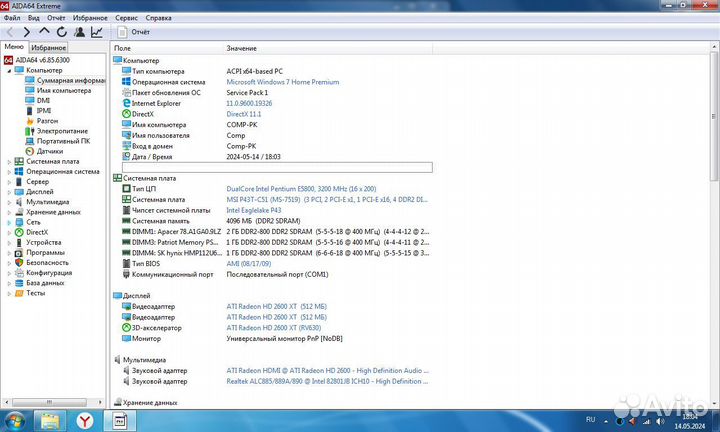Open the MSI P43T-C51 motherboard link
The height and width of the screenshot is (432, 720).
tap(327, 199)
